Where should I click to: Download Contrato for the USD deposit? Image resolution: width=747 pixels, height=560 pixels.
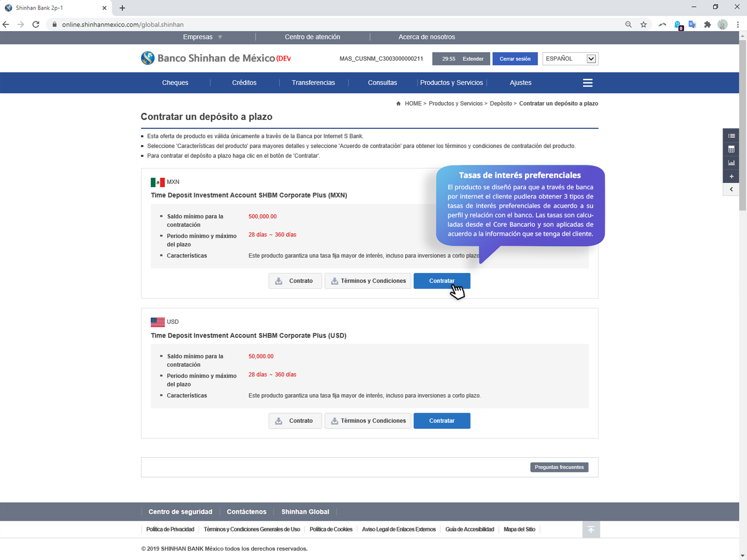coord(295,421)
